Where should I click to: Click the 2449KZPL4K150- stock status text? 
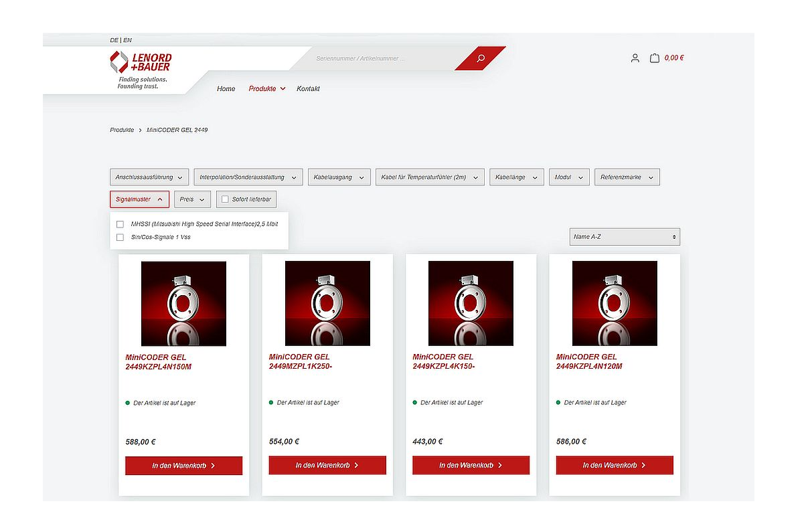(x=452, y=403)
